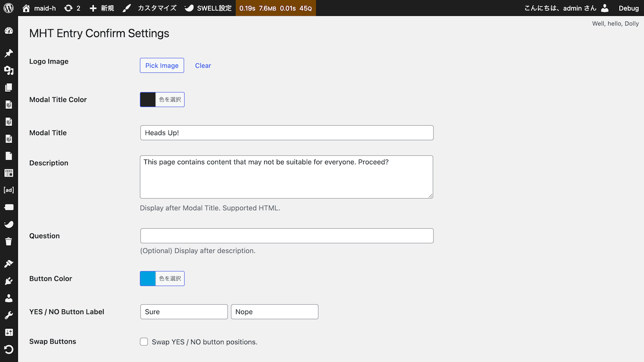Enable the Swap YES / NO button positions checkbox

click(144, 341)
